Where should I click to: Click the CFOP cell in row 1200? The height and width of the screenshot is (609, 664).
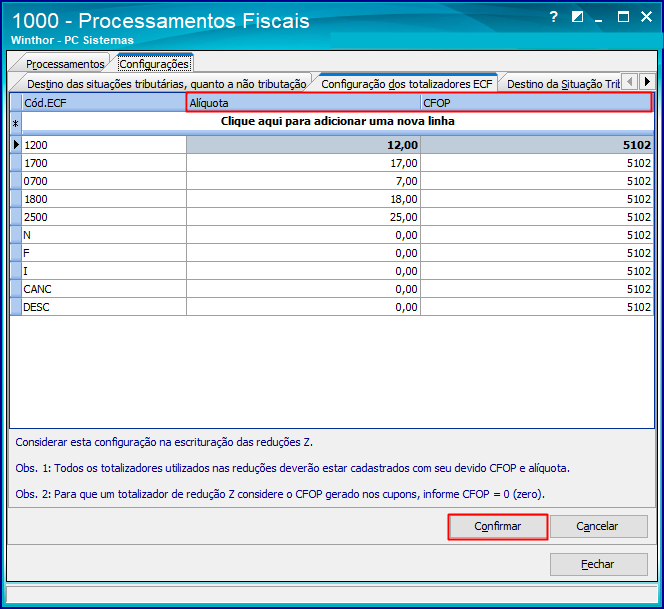537,145
